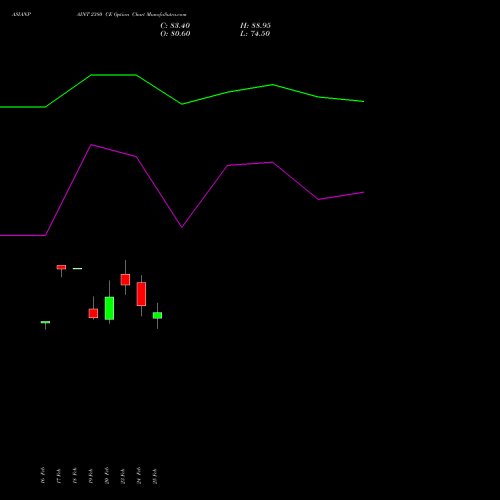This screenshot has height=500, width=500.
Task: Select the 23 Feb date label
Action: click(x=123, y=475)
